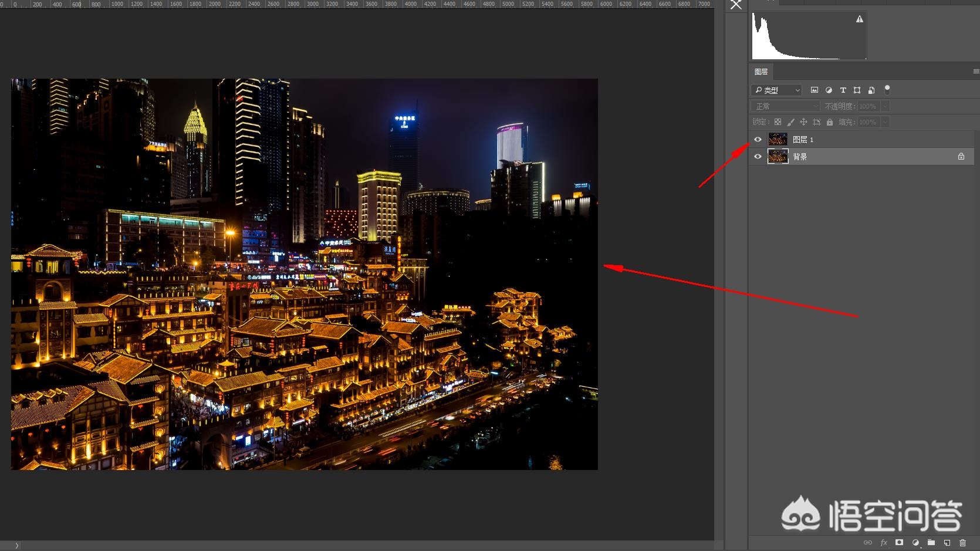Screen dimensions: 980x551
Task: Open the 填充 fill percentage slider
Action: pyautogui.click(x=885, y=122)
